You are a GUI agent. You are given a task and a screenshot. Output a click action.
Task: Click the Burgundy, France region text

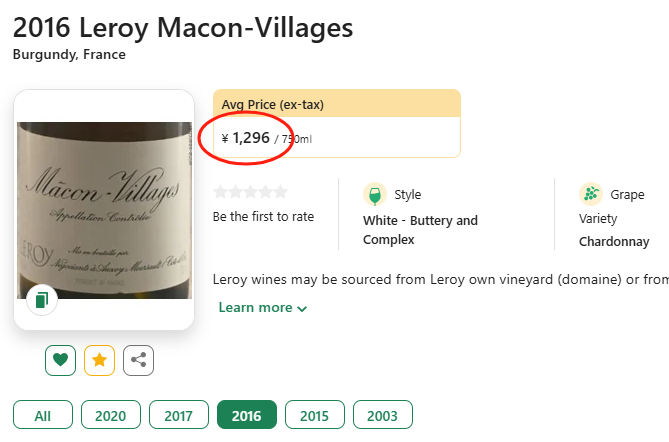(69, 55)
